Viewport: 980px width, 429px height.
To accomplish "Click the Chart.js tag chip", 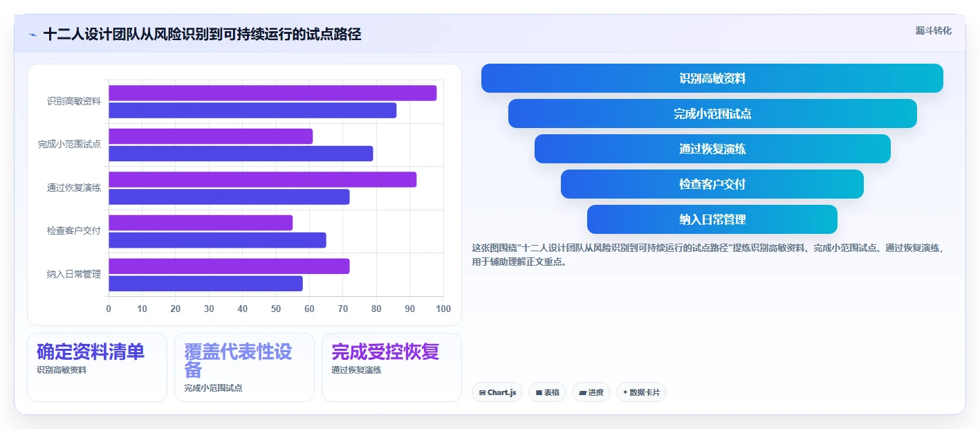I will point(497,392).
